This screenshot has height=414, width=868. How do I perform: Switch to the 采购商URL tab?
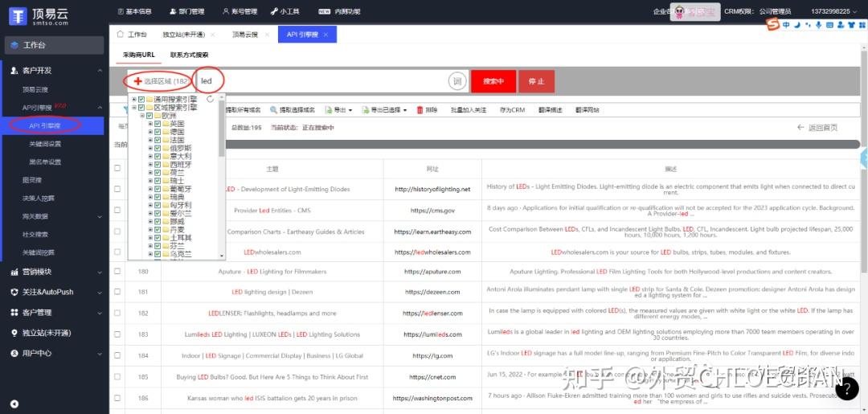138,55
